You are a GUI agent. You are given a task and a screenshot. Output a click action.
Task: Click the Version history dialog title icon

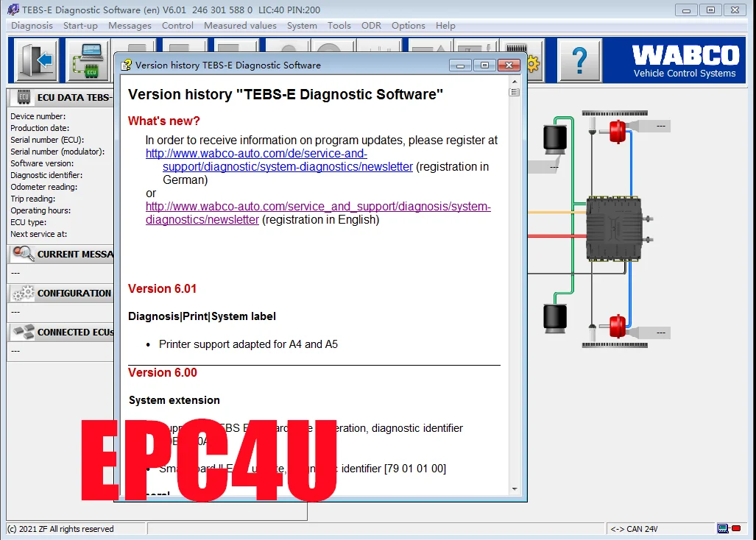pos(127,65)
